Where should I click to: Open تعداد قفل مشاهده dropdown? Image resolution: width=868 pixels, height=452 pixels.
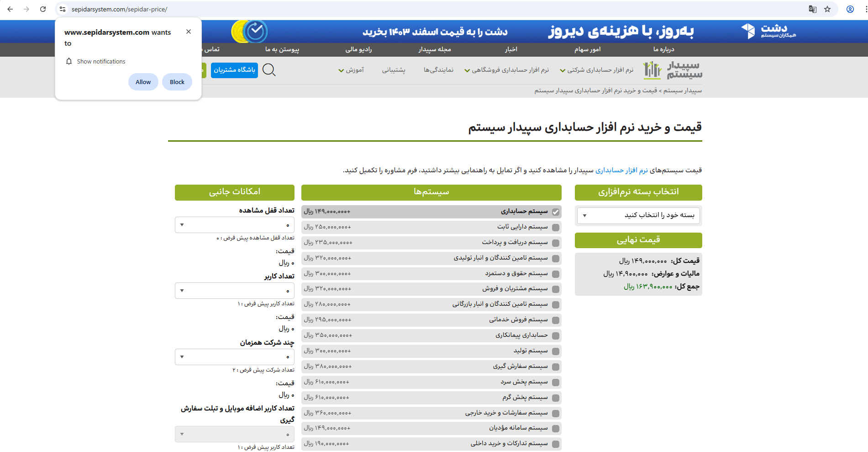235,225
